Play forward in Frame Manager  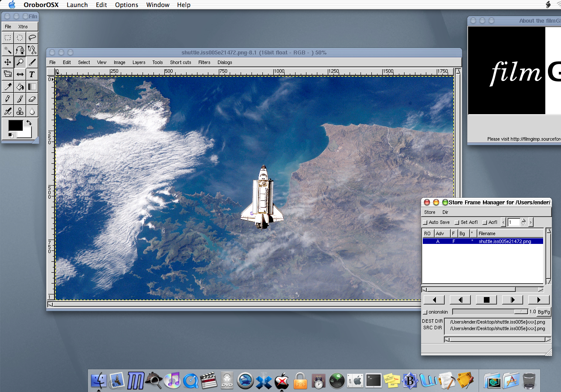tap(539, 300)
